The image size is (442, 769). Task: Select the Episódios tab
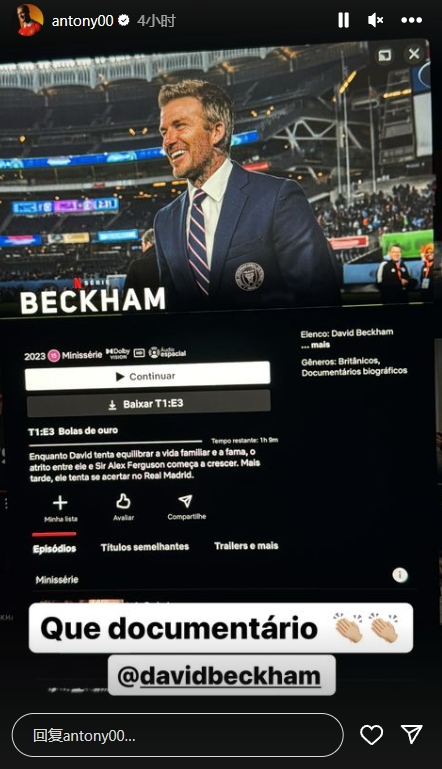pyautogui.click(x=54, y=548)
